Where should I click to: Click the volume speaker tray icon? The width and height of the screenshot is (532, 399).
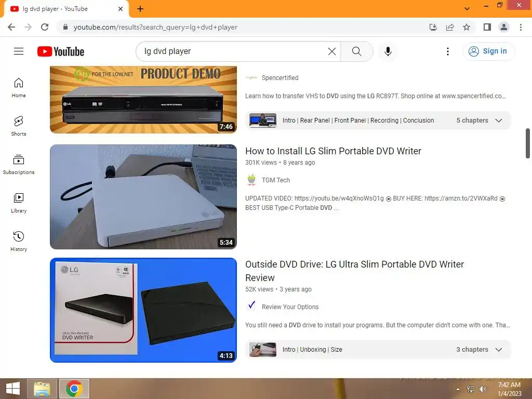pyautogui.click(x=483, y=389)
